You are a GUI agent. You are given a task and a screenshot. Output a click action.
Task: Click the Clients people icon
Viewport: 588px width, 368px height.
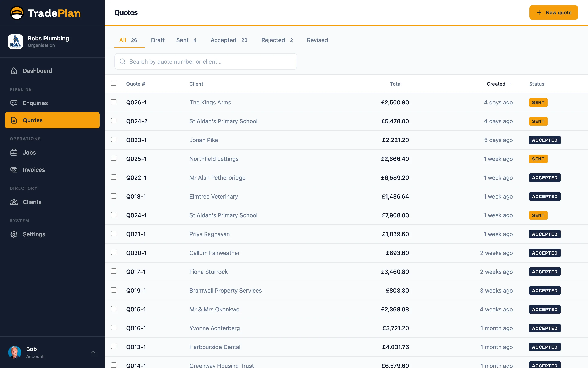click(x=14, y=202)
